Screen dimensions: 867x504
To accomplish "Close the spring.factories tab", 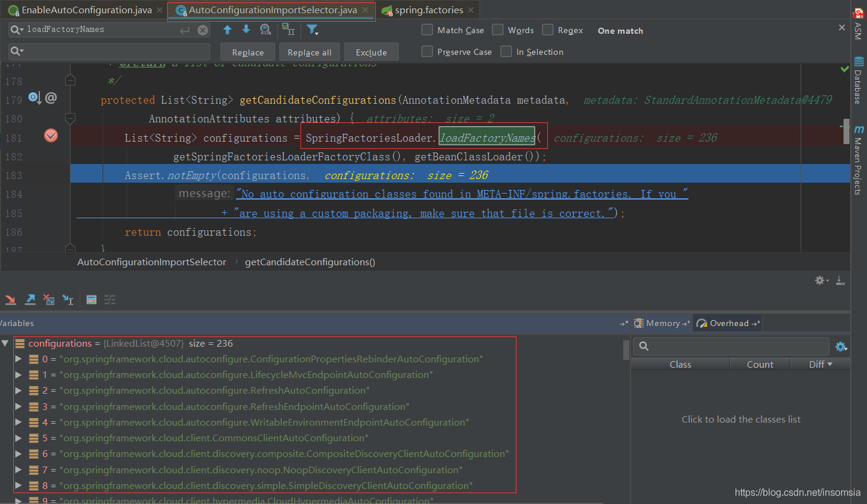I will coord(471,10).
